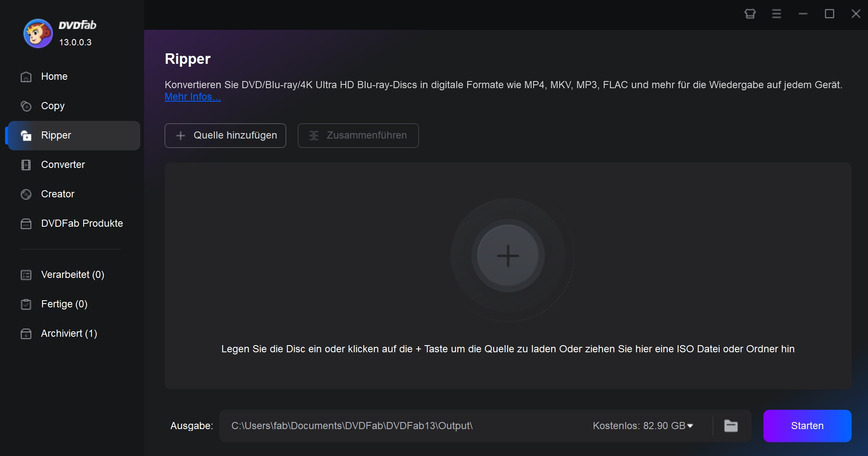Open the Archiviert archived items section

(x=69, y=333)
